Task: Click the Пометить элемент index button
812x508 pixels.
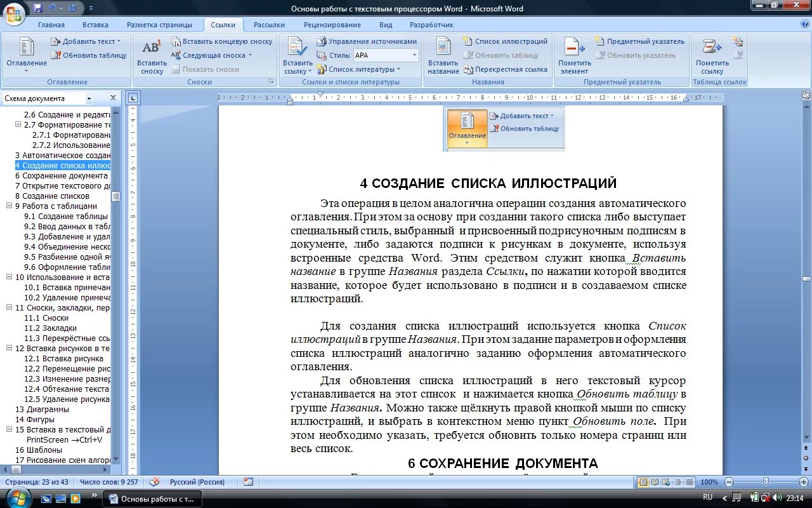Action: click(x=575, y=57)
